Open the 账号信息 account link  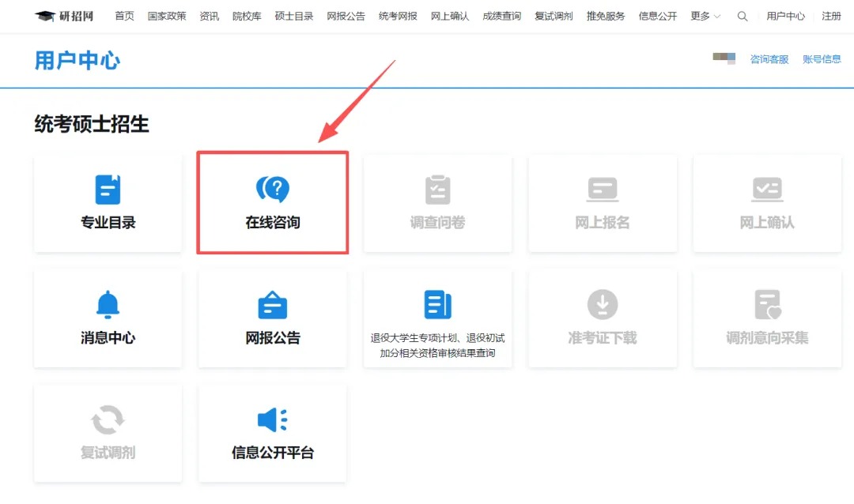[x=822, y=58]
